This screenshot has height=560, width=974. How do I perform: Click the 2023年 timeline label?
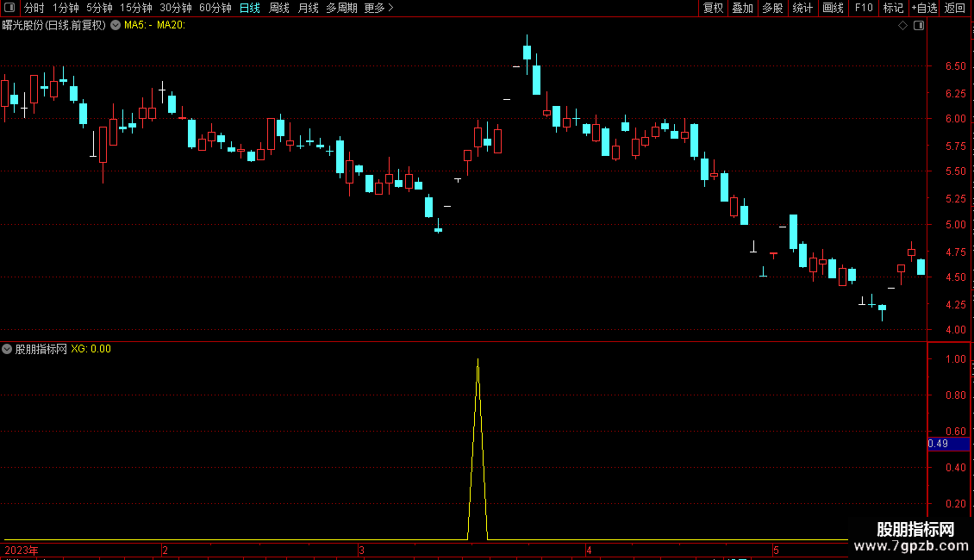pyautogui.click(x=22, y=551)
